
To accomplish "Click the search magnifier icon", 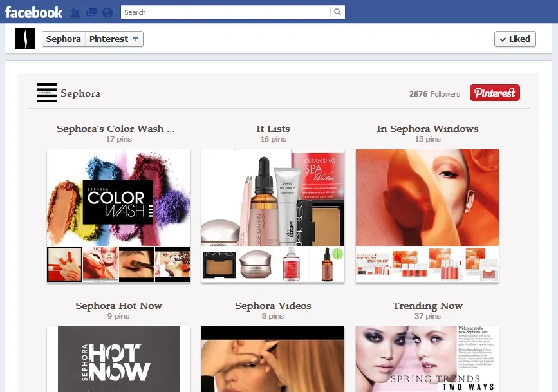I will (x=337, y=12).
